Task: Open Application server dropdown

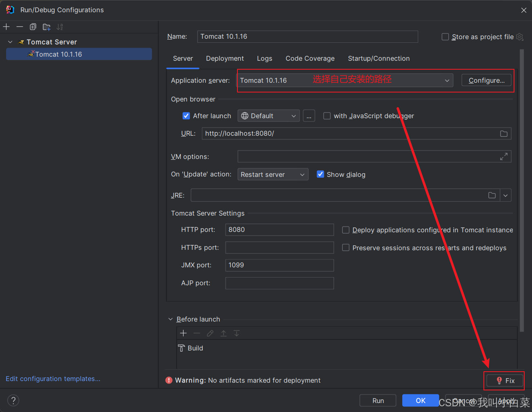Action: (x=345, y=80)
